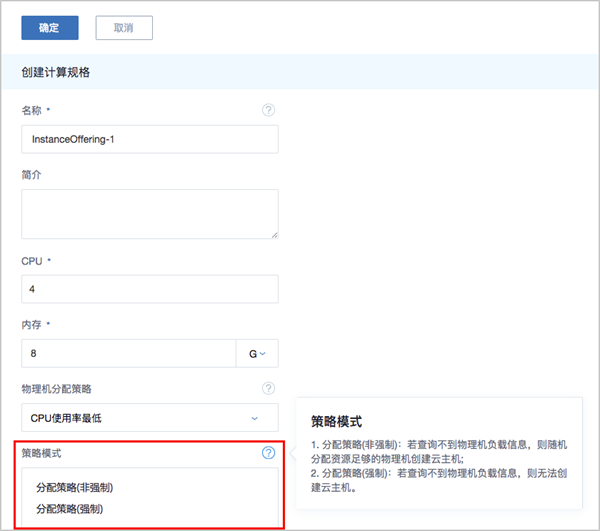Click the 名称 field containing InstanceOffering-1

coord(149,139)
